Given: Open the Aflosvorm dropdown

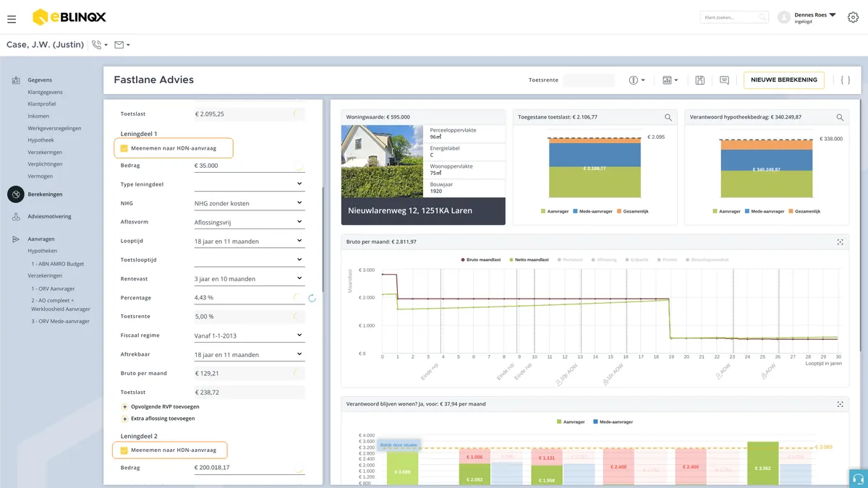Looking at the screenshot, I should point(249,222).
